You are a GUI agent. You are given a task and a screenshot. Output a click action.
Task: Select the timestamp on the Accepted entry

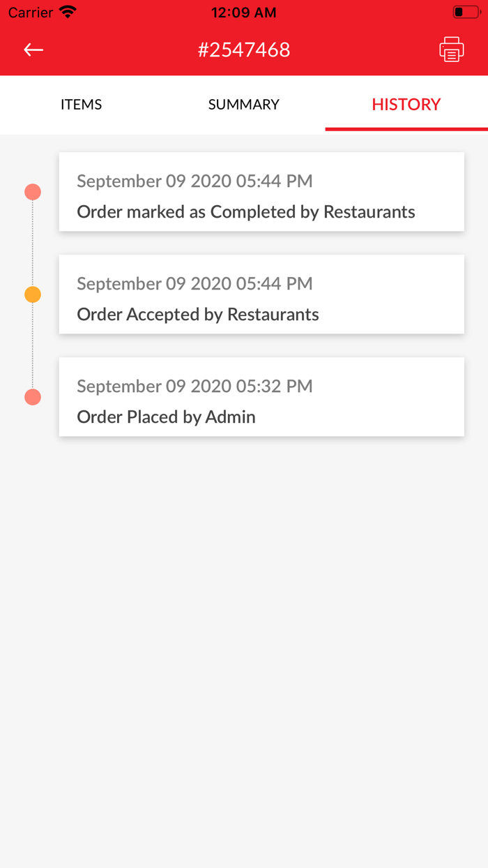pos(195,283)
